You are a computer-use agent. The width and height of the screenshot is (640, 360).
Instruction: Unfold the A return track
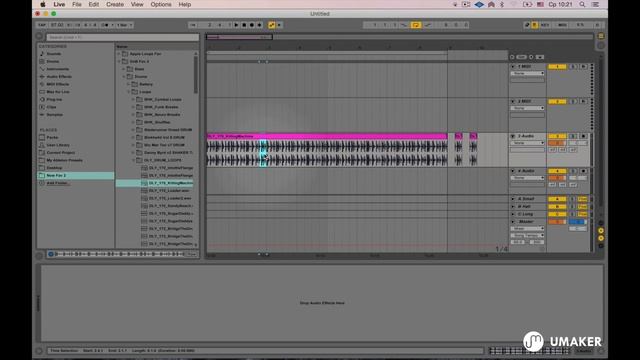coord(513,199)
